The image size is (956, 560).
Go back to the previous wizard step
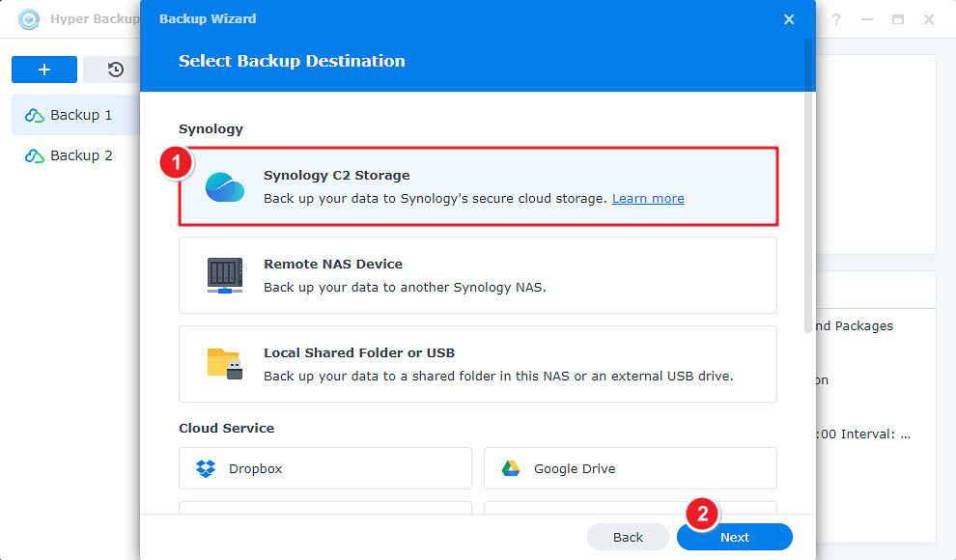(628, 537)
